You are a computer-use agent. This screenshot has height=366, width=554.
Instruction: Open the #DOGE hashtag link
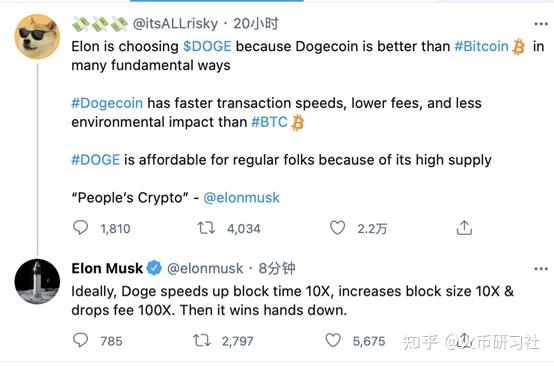pos(96,160)
